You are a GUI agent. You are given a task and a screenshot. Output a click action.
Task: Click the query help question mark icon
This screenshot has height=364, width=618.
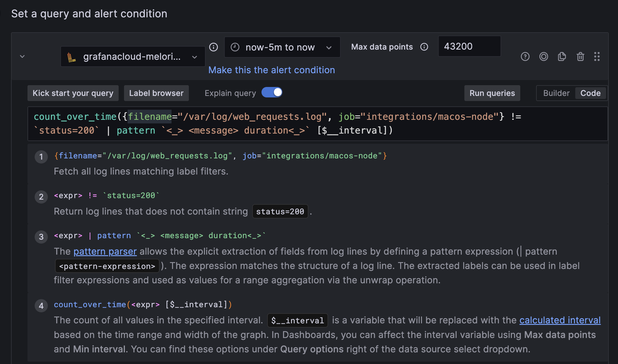coord(525,56)
